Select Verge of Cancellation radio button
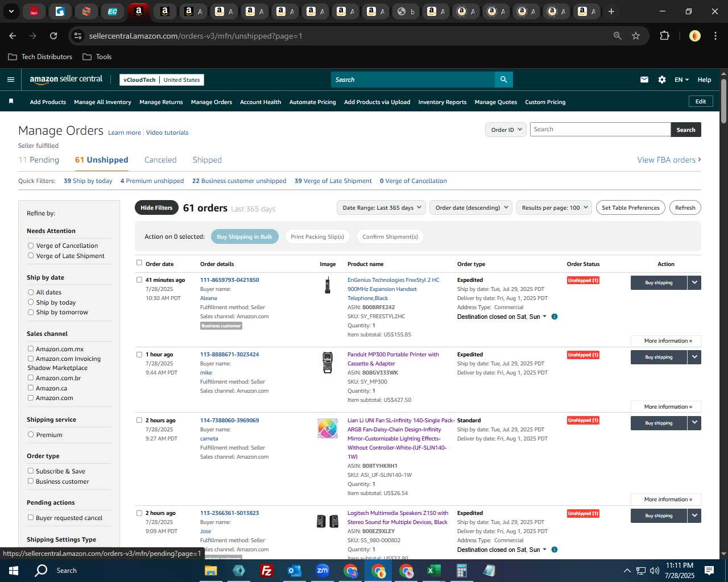The height and width of the screenshot is (582, 728). click(x=31, y=246)
